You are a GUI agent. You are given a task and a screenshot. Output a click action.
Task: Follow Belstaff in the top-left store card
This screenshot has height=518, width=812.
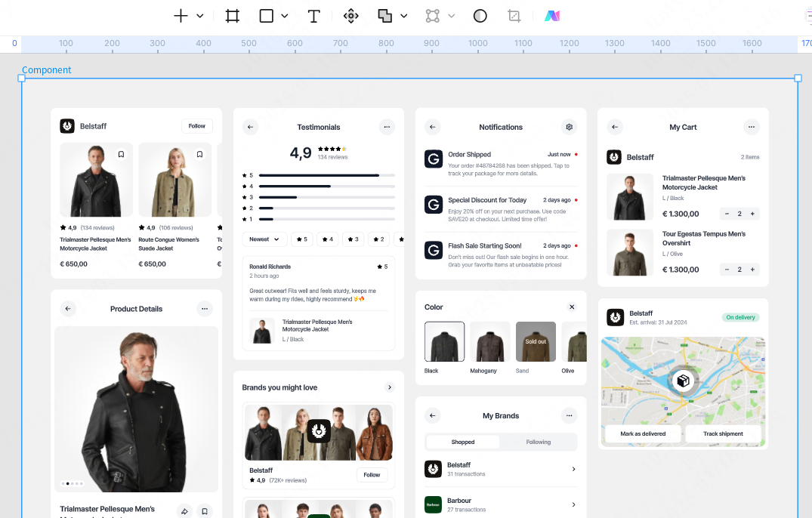tap(197, 126)
